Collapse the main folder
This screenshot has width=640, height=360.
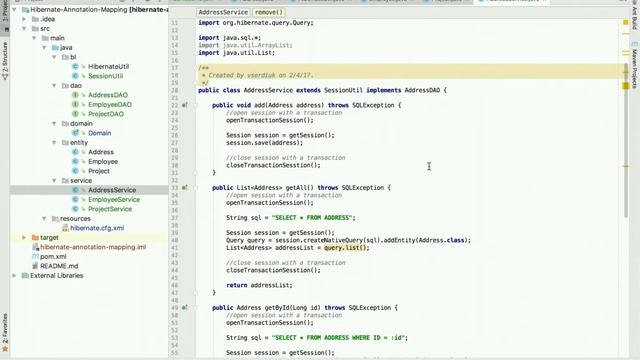pyautogui.click(x=34, y=38)
